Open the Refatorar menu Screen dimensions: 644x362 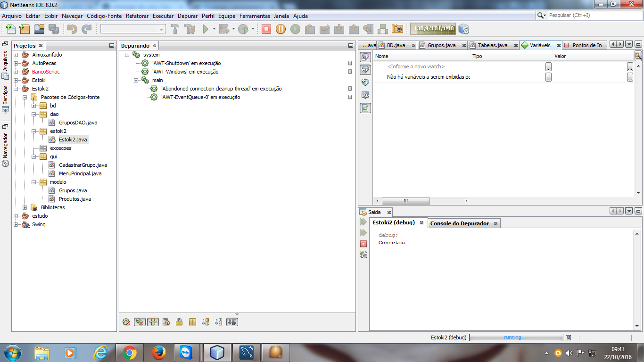pos(137,16)
